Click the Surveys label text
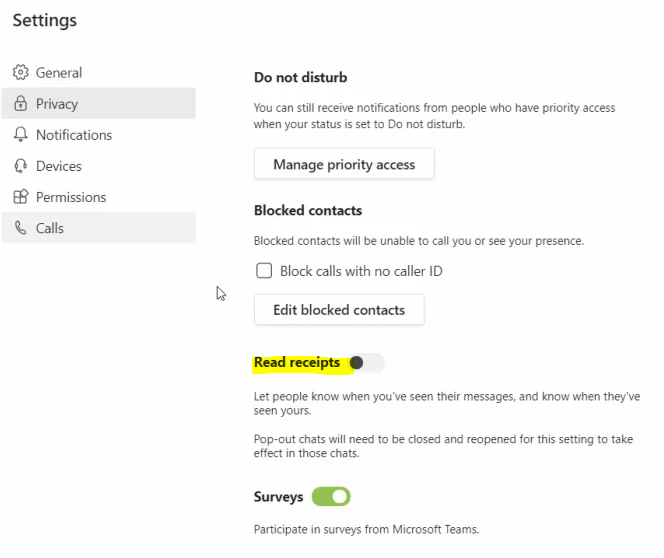 click(x=279, y=496)
